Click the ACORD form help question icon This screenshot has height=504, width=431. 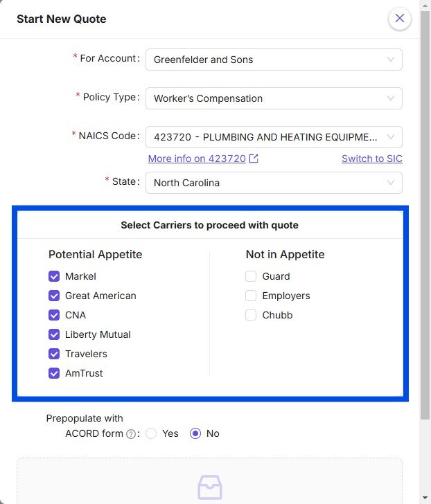[130, 434]
